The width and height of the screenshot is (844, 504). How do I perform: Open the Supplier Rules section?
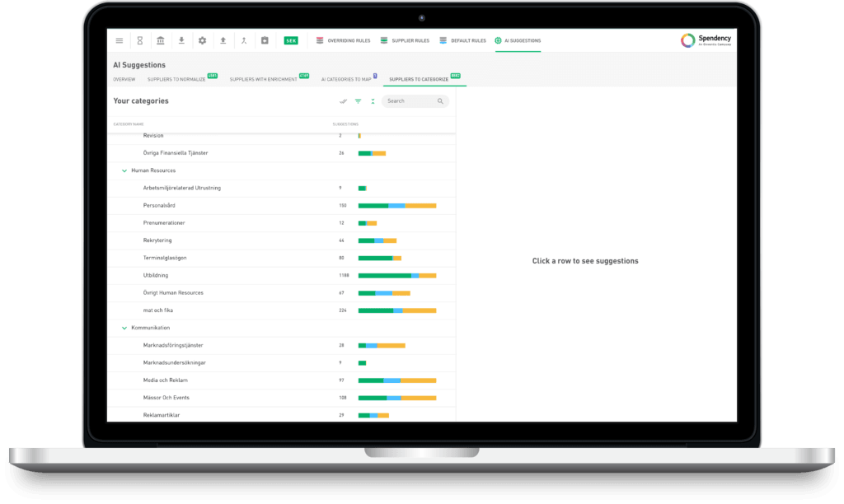(404, 40)
